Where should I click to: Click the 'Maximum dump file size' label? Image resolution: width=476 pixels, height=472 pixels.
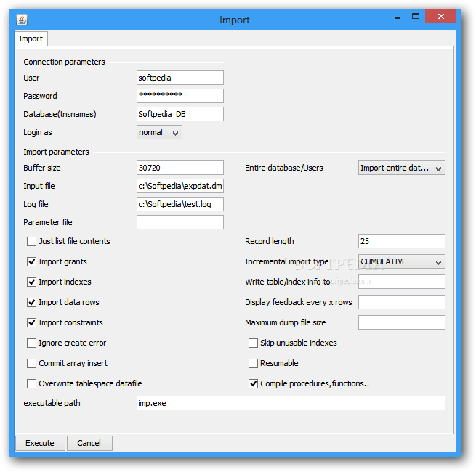tap(286, 322)
